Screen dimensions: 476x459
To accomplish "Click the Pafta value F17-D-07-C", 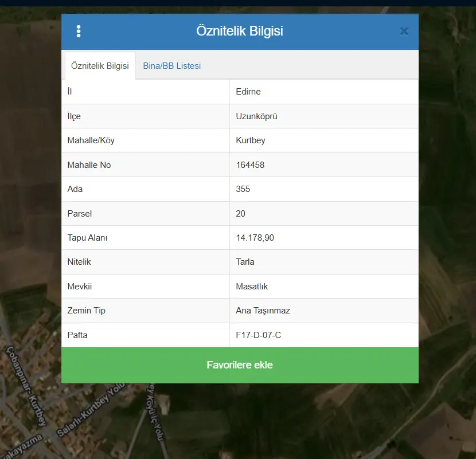I will click(x=258, y=335).
